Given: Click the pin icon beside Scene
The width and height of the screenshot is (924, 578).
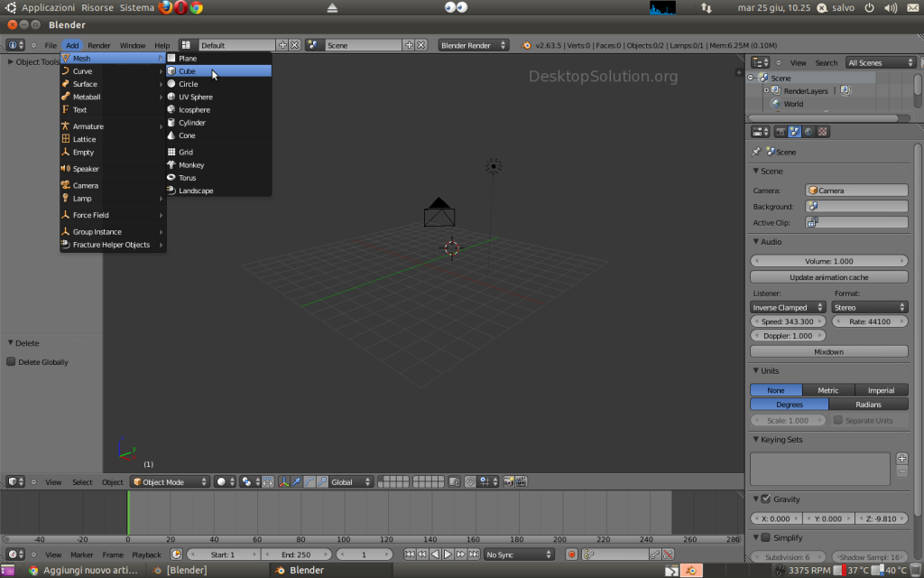Looking at the screenshot, I should point(756,152).
